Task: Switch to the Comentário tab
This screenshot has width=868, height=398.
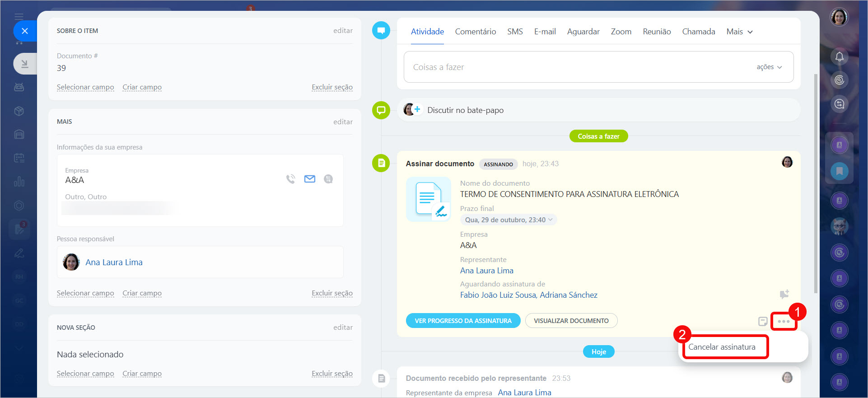Action: (476, 32)
